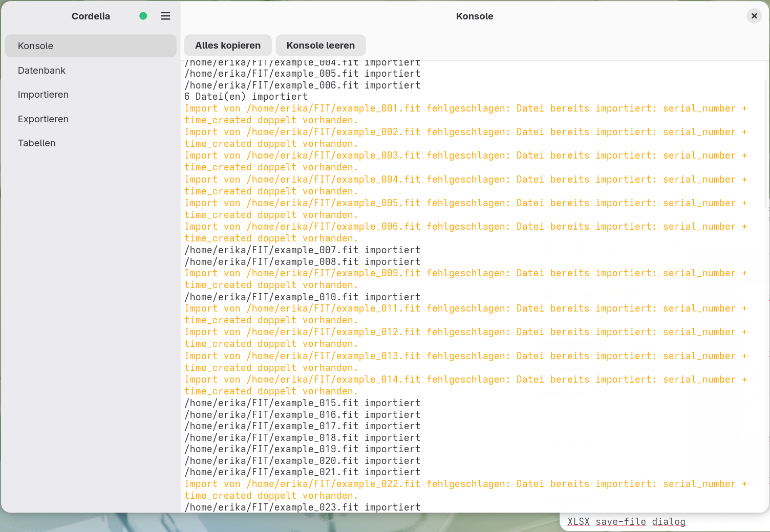Click the console's vertical scrollbar

coord(766,143)
